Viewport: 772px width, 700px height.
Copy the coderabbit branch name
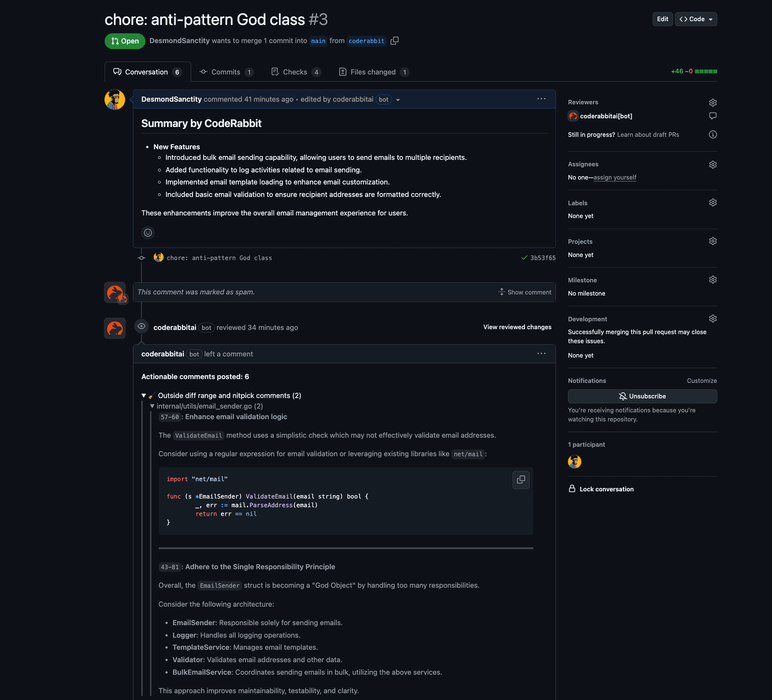(394, 41)
